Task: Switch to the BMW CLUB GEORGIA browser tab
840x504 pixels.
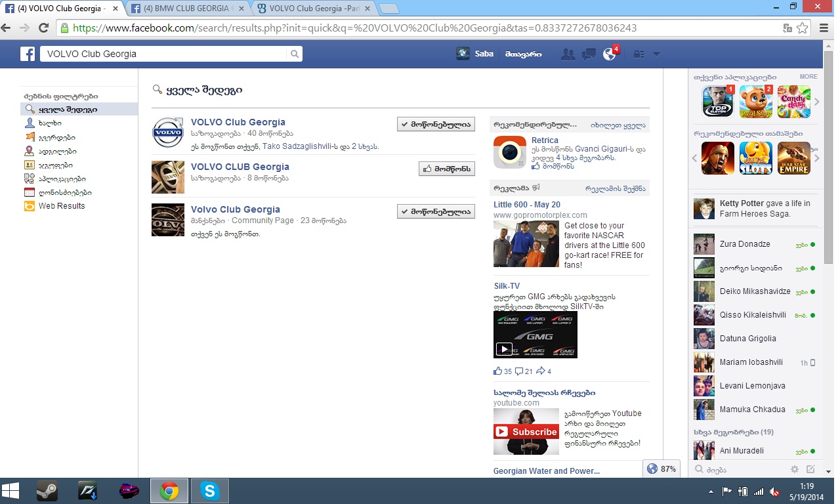Action: [x=188, y=9]
